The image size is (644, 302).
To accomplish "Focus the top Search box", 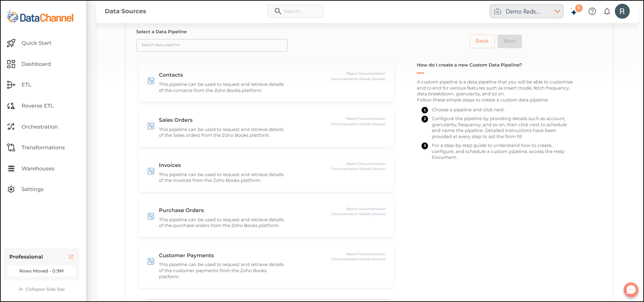I will pos(295,11).
